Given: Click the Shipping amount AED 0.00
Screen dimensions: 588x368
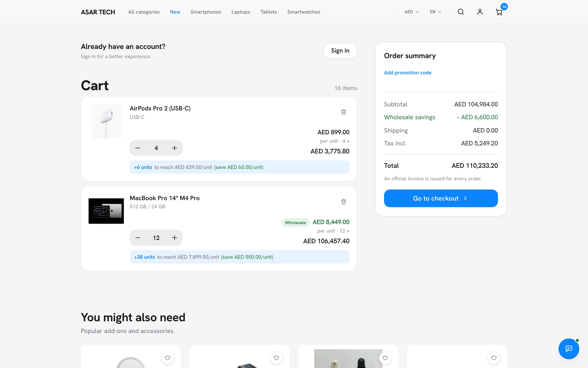Looking at the screenshot, I should [x=485, y=130].
